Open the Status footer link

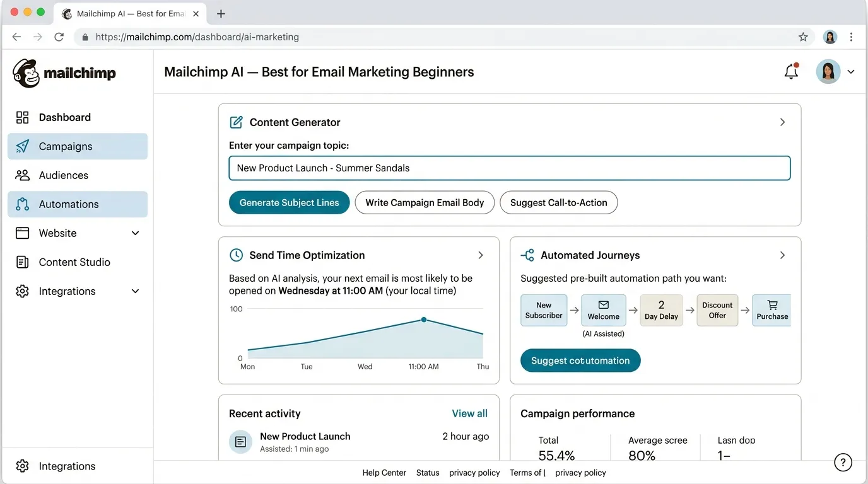(x=428, y=473)
